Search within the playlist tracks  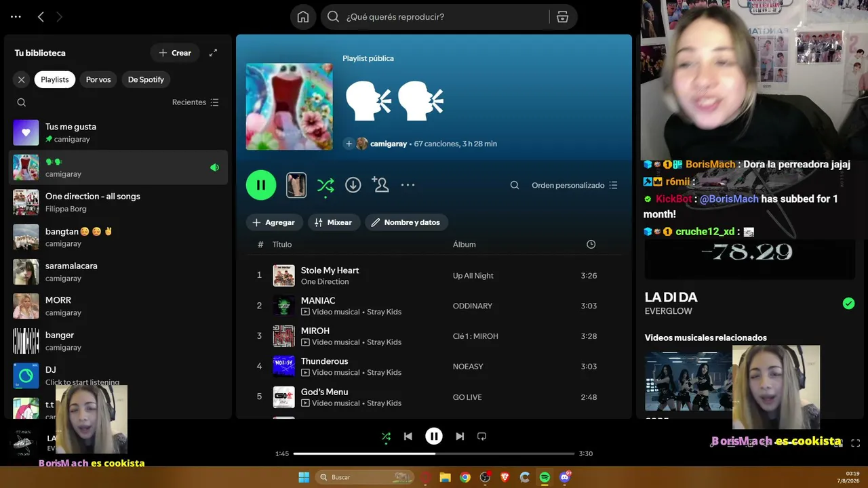[x=515, y=185]
